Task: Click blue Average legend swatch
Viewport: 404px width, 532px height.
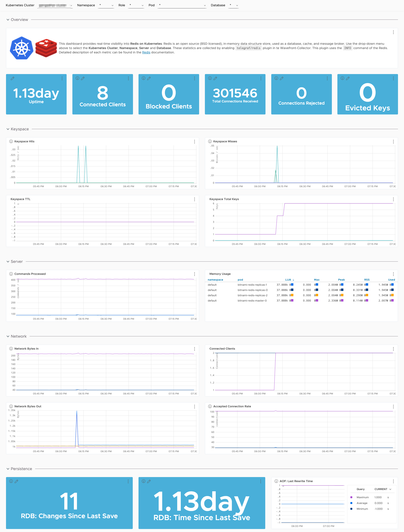Action: point(351,503)
